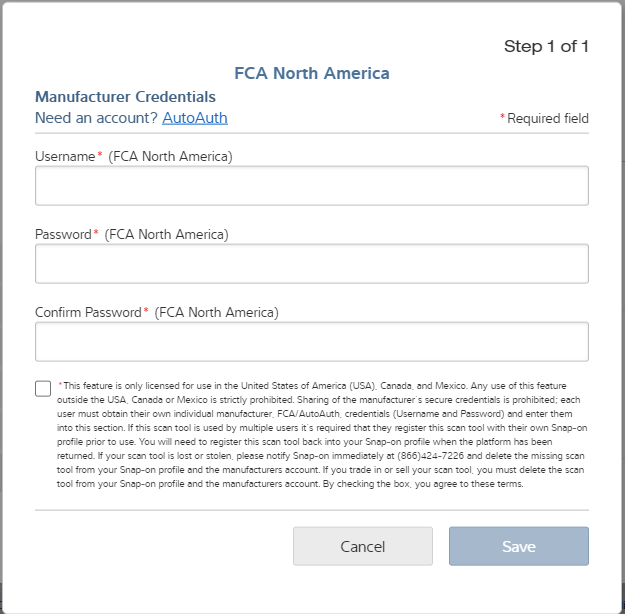Check the license terms agreement checkbox
The width and height of the screenshot is (625, 614).
[43, 388]
